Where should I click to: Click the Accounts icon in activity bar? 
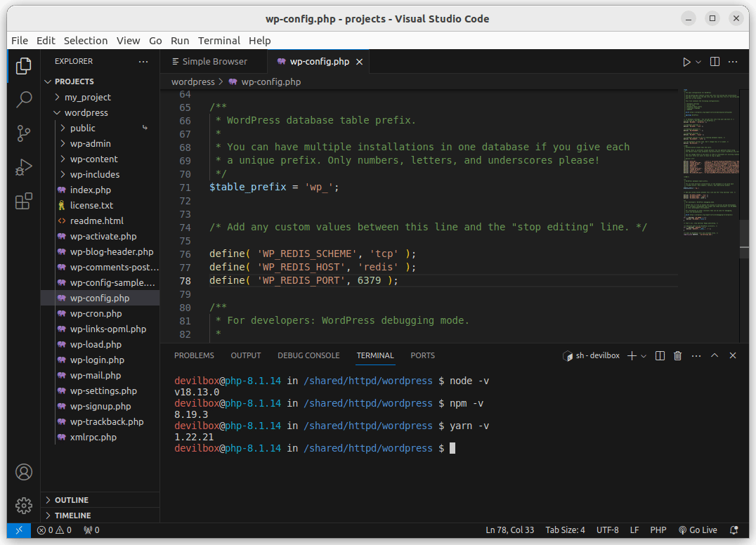pos(24,471)
